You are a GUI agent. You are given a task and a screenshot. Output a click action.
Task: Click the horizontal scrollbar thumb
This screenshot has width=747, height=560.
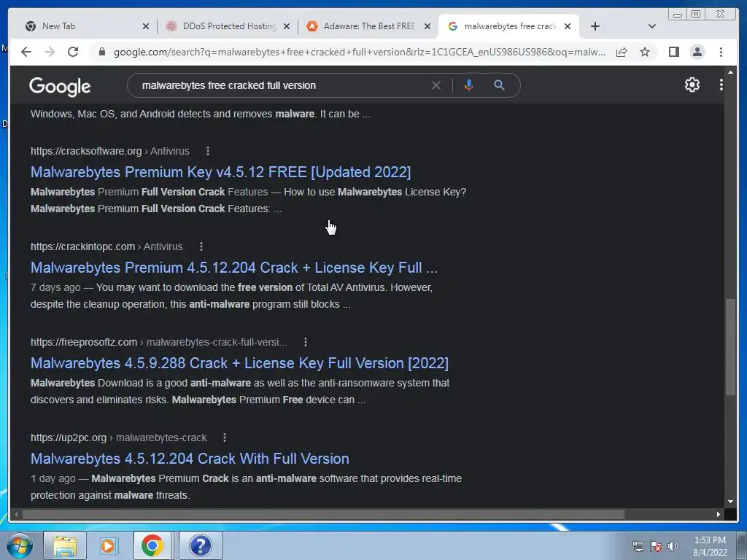[x=323, y=514]
